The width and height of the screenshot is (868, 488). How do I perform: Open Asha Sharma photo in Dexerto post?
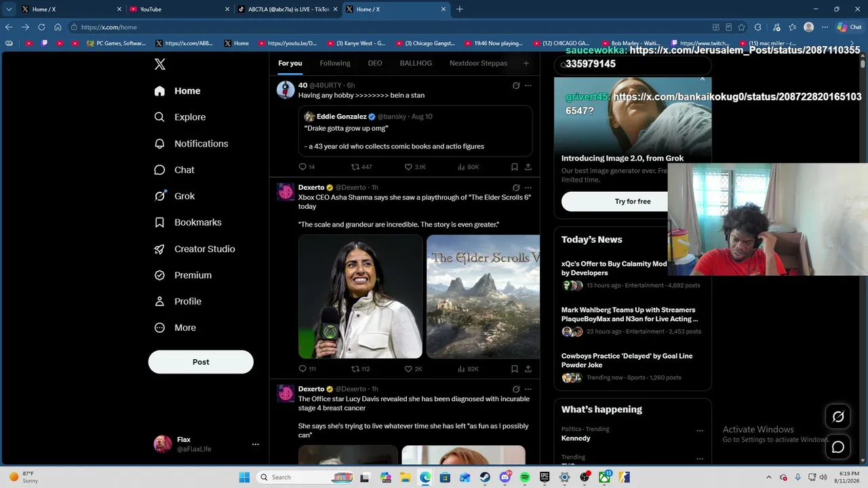tap(361, 296)
